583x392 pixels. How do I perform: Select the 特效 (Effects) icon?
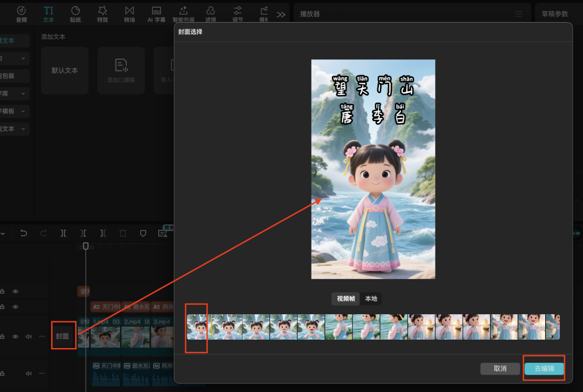coord(103,14)
